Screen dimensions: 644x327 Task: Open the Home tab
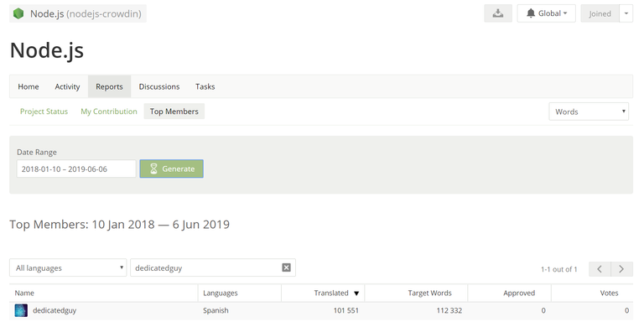point(29,86)
